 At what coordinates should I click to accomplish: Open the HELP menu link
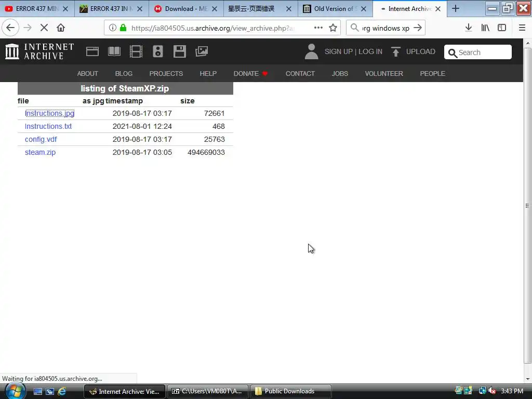(208, 74)
